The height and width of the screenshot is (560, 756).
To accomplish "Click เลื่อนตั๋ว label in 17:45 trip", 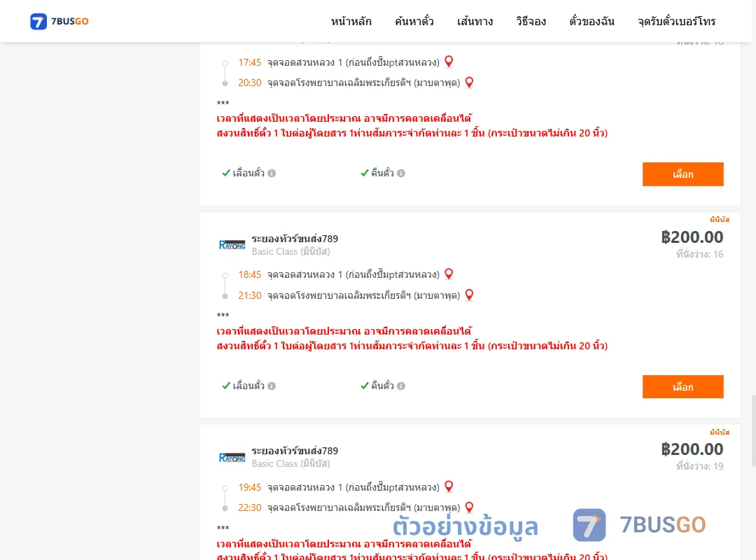I will (248, 173).
